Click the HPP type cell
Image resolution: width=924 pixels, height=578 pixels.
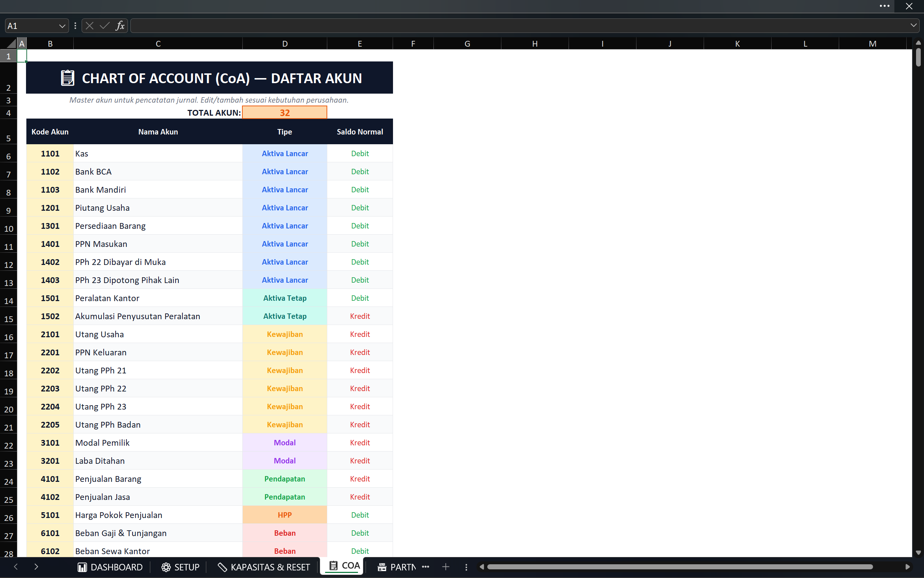click(285, 515)
